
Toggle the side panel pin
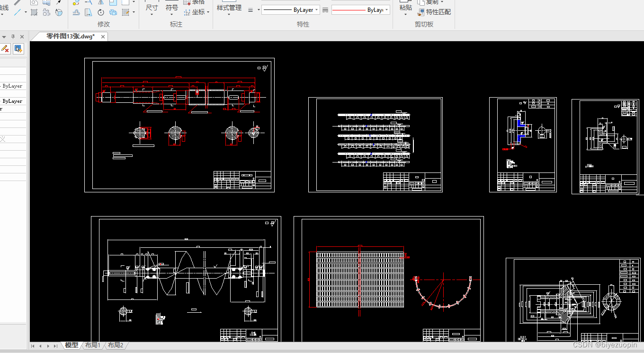pyautogui.click(x=13, y=36)
